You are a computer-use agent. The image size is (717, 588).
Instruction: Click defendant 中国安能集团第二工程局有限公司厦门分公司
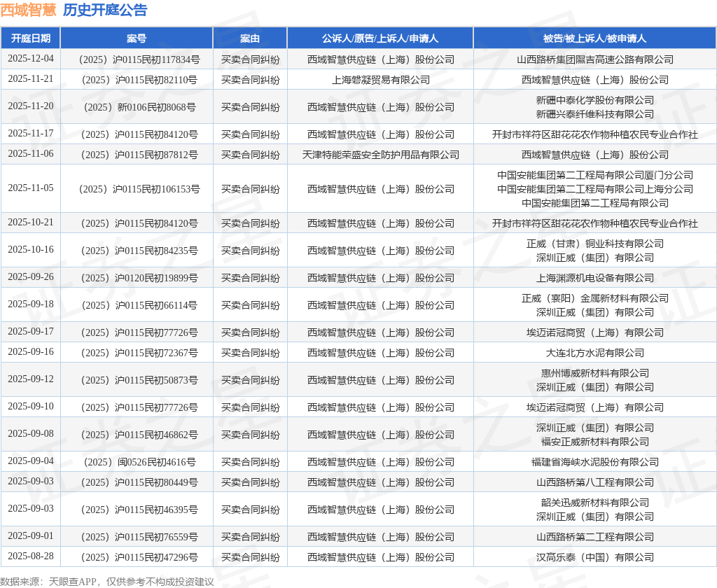coord(595,175)
